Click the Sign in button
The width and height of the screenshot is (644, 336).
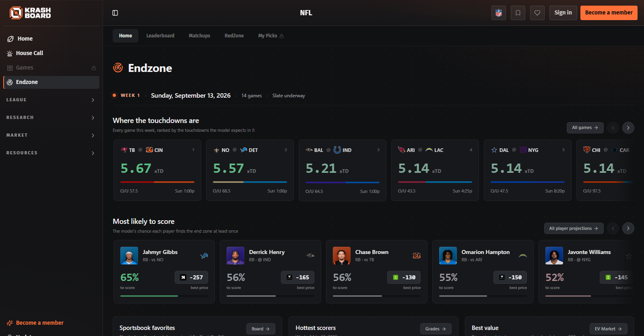(563, 13)
